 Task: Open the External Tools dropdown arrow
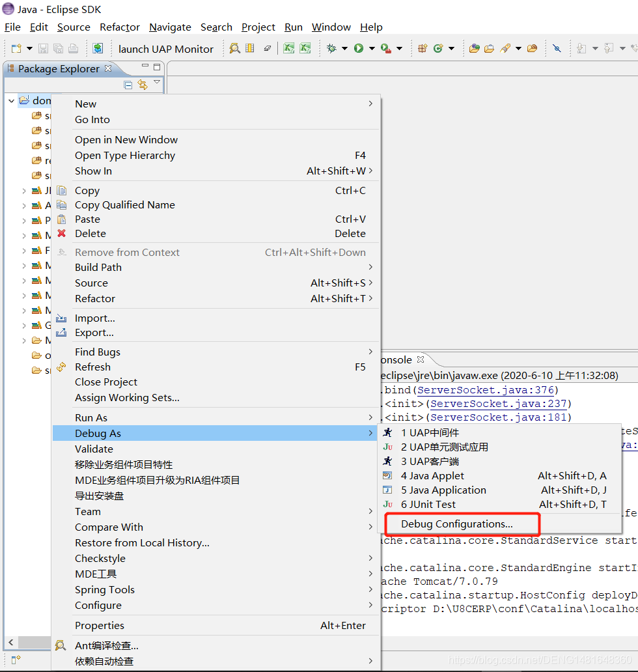point(399,48)
